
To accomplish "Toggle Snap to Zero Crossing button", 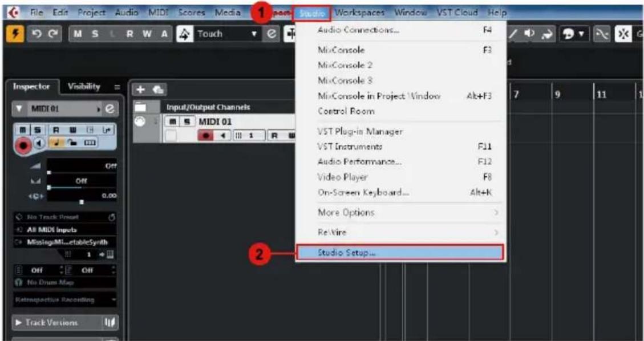I will pyautogui.click(x=602, y=34).
